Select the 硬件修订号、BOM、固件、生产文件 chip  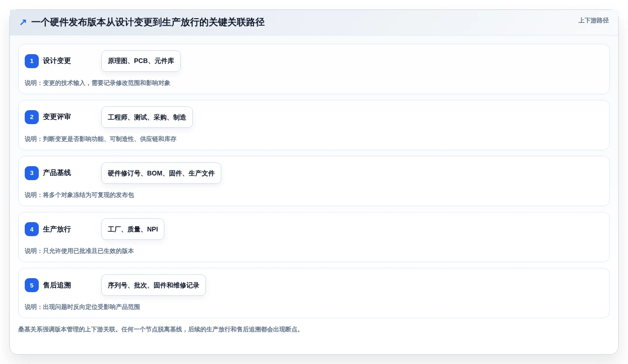pyautogui.click(x=161, y=173)
